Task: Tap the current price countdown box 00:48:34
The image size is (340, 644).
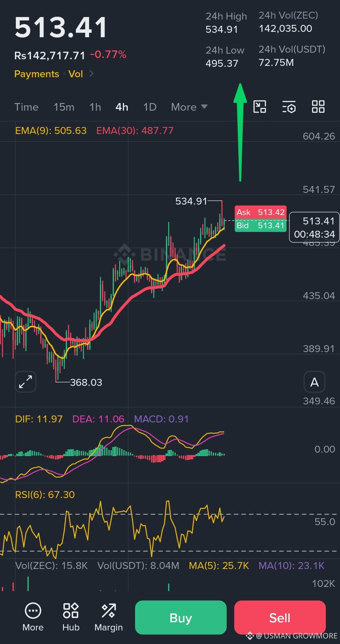Action: 314,227
